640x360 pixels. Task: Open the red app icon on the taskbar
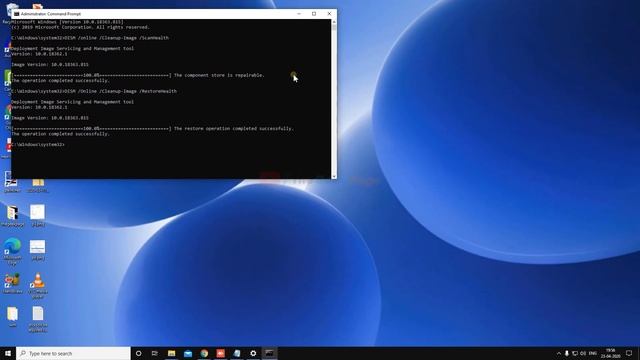tap(220, 353)
